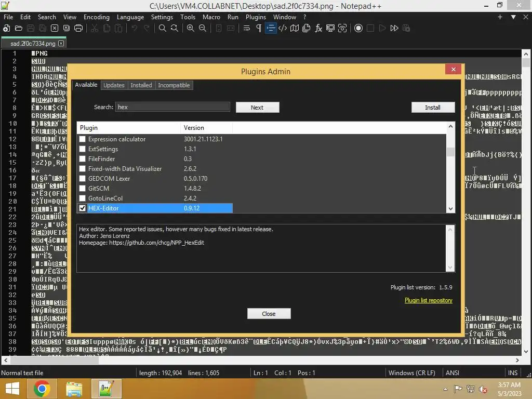Click the monitoring (tail) camera icon
532x399 pixels.
click(x=342, y=28)
